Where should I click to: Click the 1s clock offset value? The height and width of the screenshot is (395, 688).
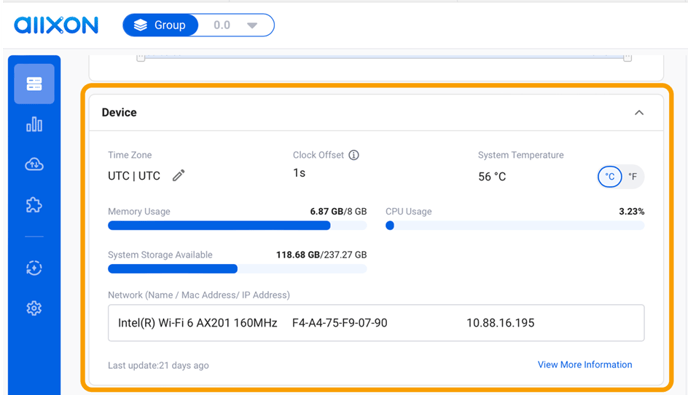299,173
